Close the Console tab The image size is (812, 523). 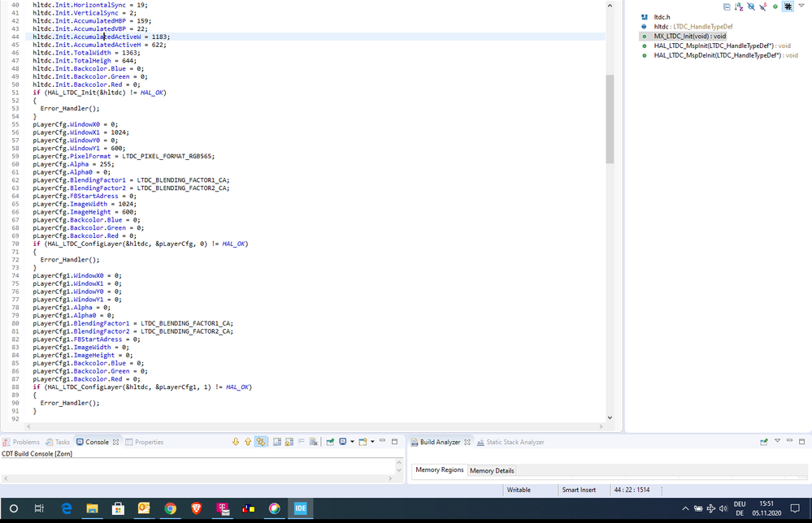[115, 443]
